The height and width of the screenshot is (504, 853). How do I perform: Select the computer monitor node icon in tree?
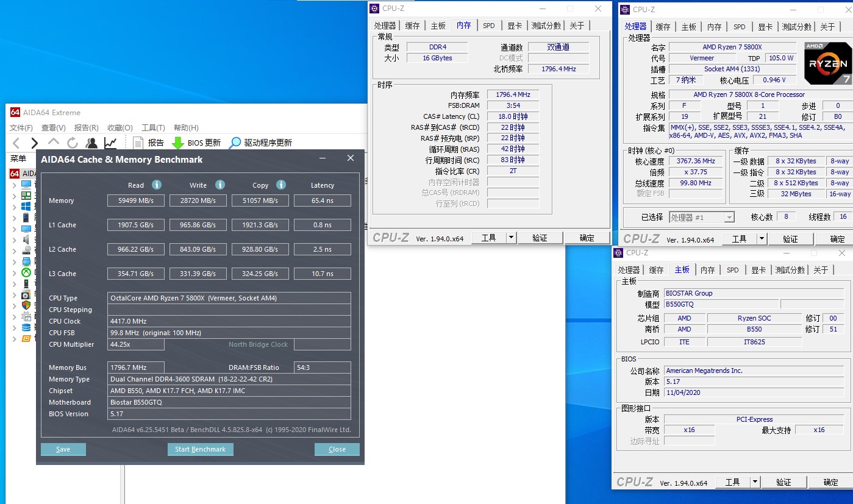26,185
